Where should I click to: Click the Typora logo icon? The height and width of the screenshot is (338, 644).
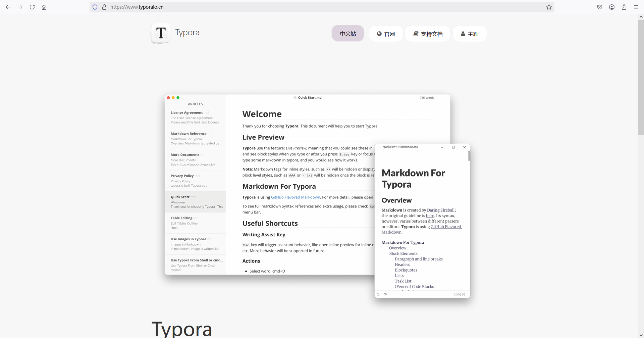point(160,33)
